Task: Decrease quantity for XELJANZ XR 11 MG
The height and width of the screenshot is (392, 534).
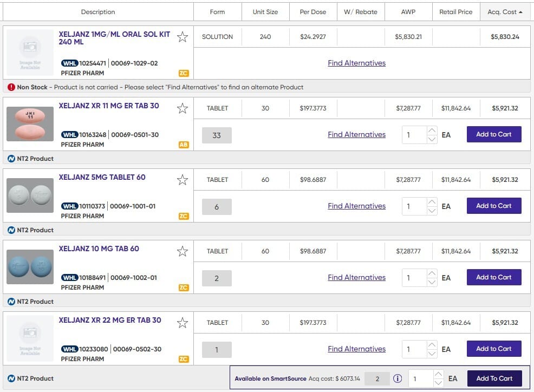Action: (x=432, y=139)
